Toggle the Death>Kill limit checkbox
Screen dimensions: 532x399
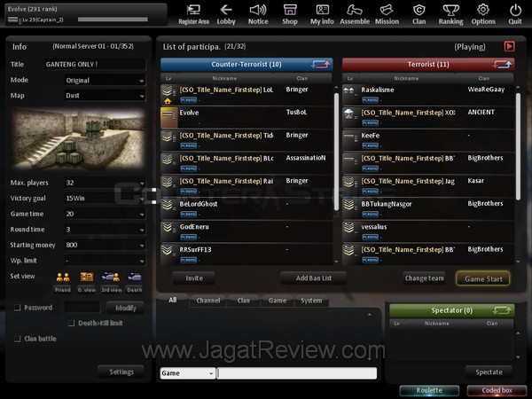71,323
